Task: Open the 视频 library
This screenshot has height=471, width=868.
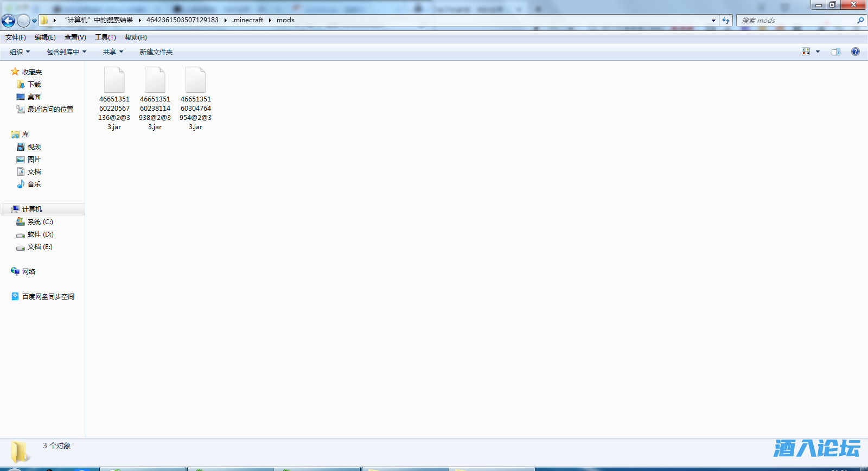Action: click(34, 147)
